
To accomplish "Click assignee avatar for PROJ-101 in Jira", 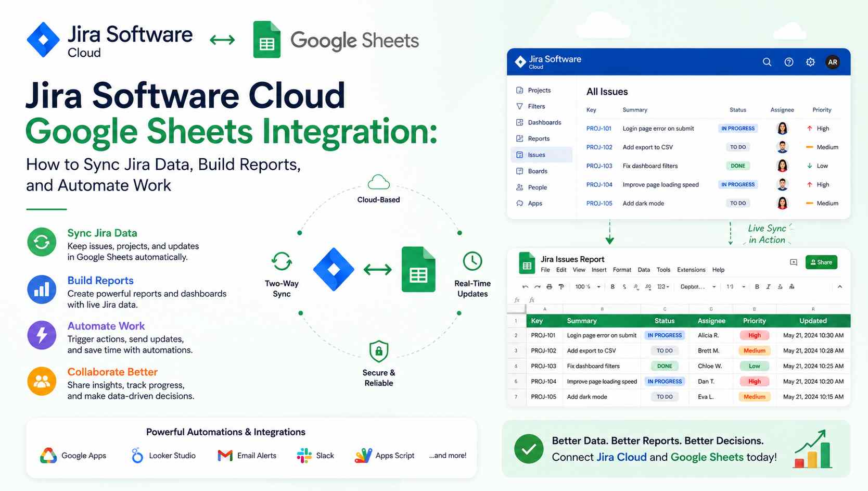I will [x=782, y=128].
